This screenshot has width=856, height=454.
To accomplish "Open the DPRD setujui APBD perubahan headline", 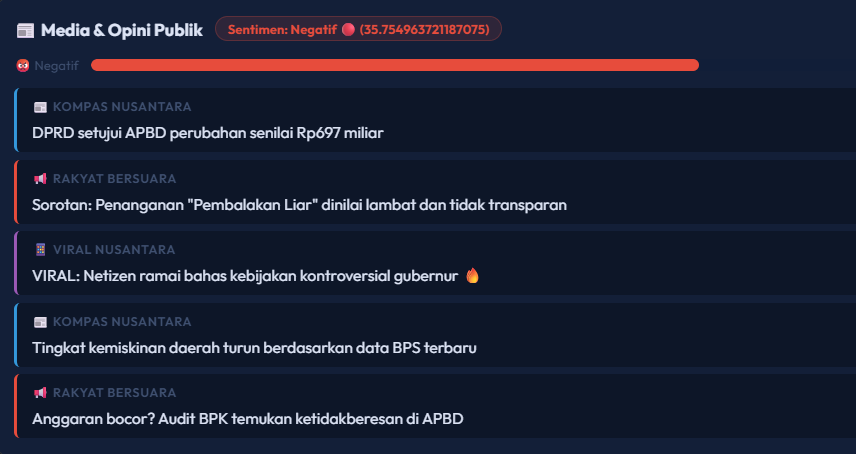I will coord(208,133).
